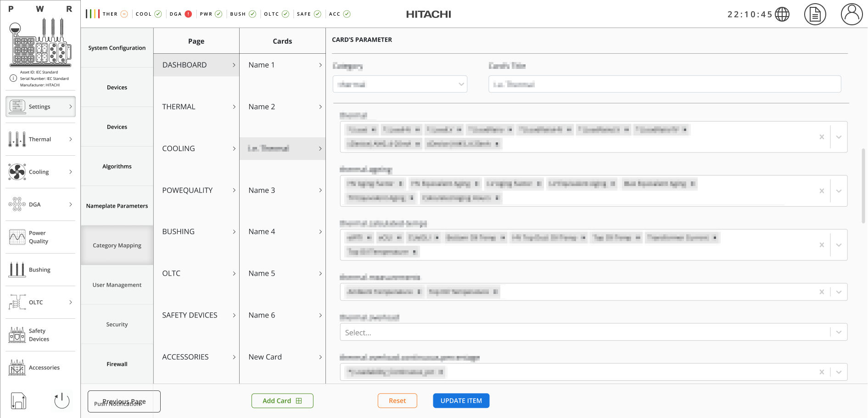Open the user profile icon
This screenshot has height=418, width=868.
point(852,14)
